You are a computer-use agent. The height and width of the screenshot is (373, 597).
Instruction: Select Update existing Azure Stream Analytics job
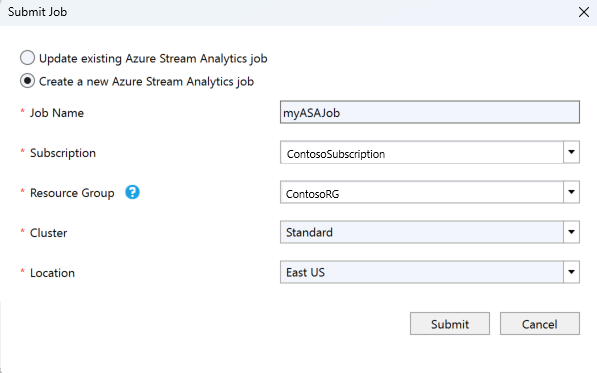tap(27, 58)
